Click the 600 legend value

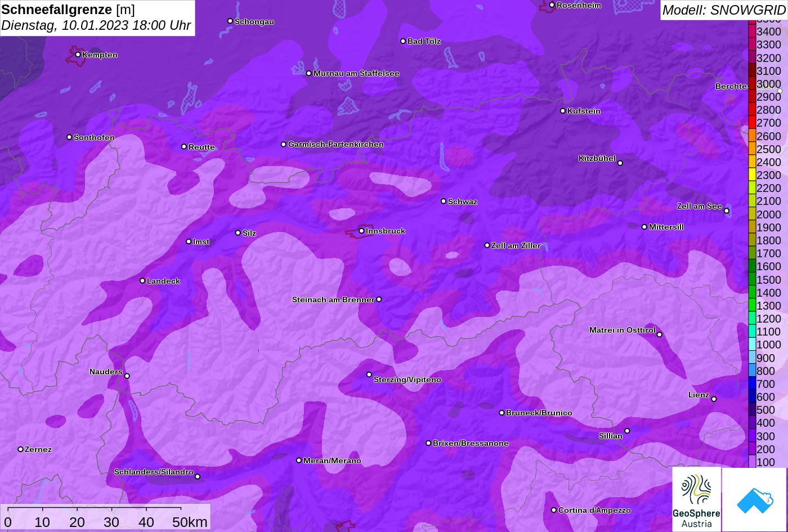coord(765,397)
